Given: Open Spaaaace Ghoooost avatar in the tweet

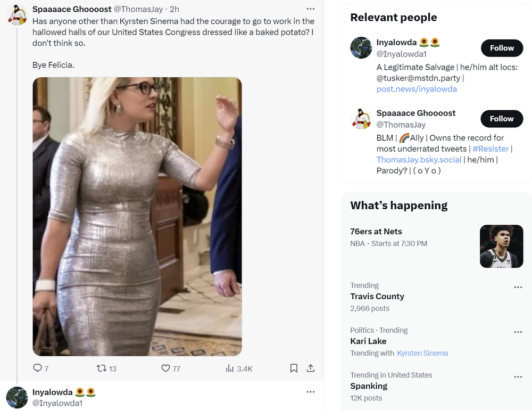Looking at the screenshot, I should click(17, 15).
